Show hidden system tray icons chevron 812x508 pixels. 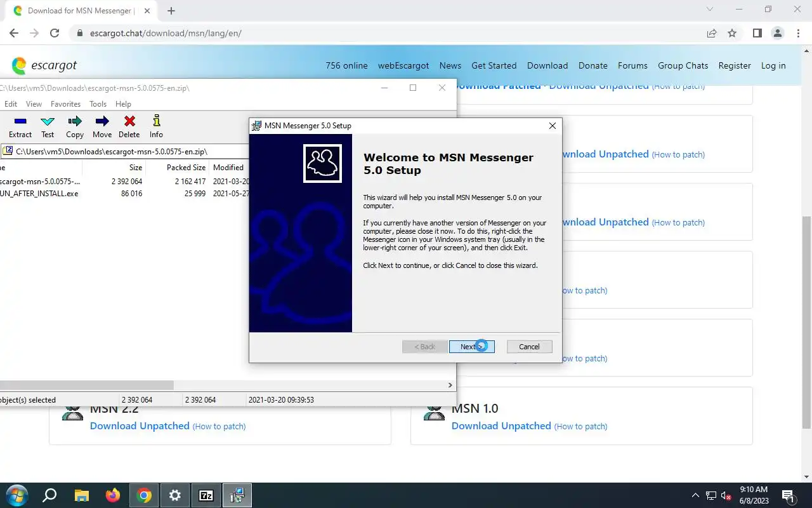point(695,495)
